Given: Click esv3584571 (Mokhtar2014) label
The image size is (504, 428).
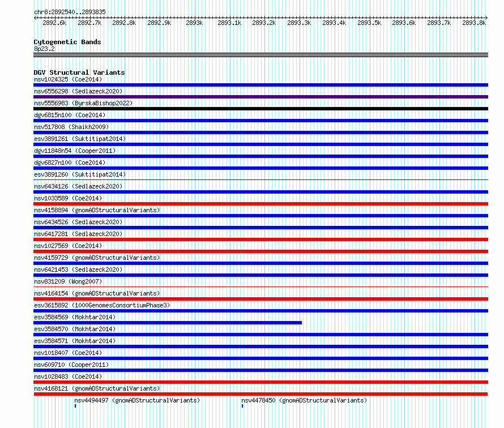Looking at the screenshot, I should (x=75, y=341).
